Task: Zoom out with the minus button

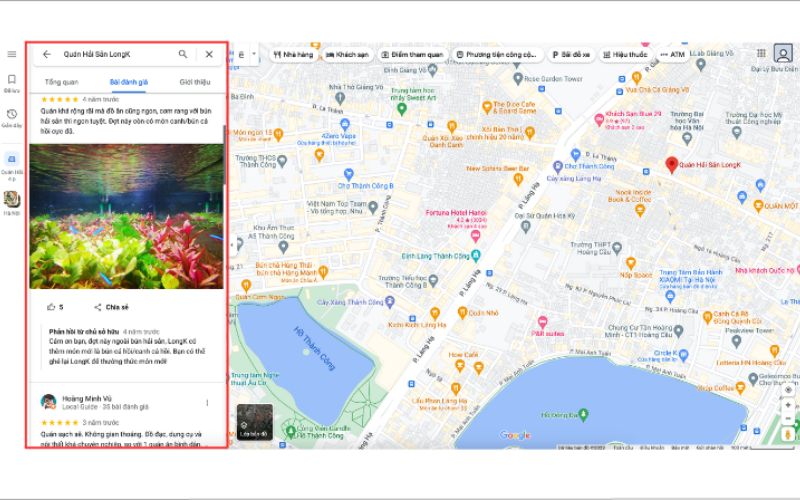Action: 788,418
